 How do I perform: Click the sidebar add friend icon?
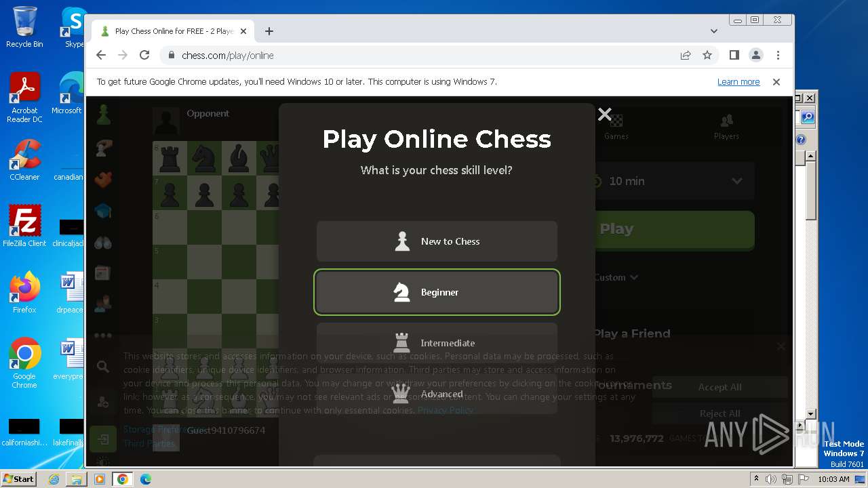click(x=103, y=402)
